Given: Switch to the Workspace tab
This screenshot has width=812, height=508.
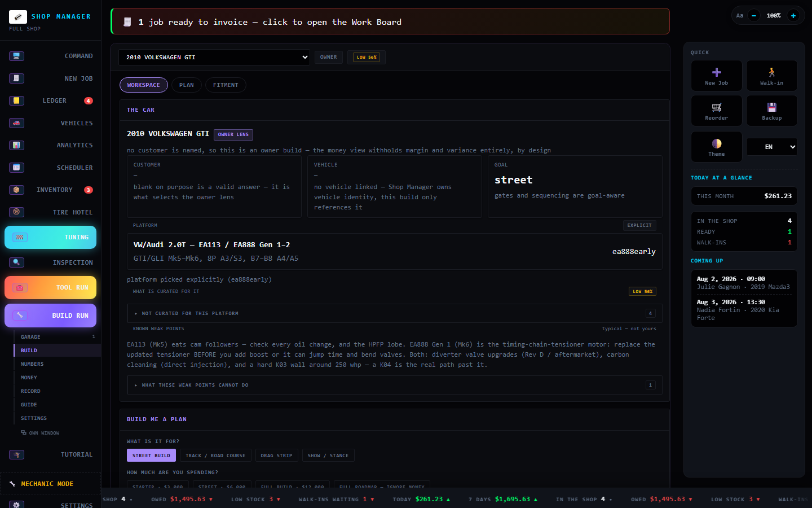Looking at the screenshot, I should tap(144, 85).
